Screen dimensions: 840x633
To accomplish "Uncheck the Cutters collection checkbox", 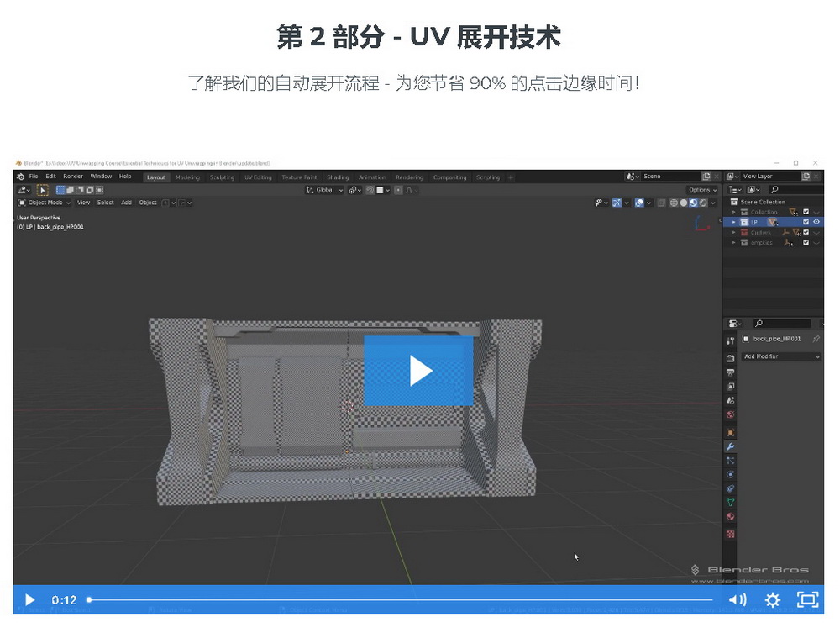I will pos(806,232).
